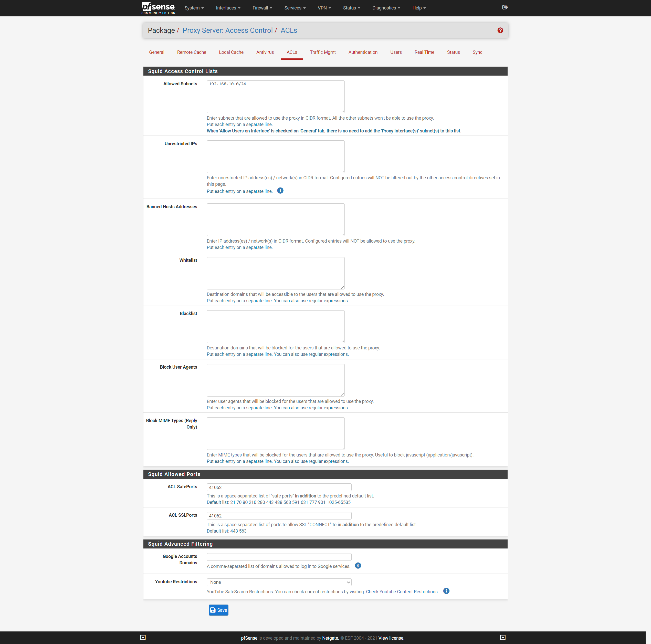Open Check Youtube Content Restrictions link
The image size is (651, 644).
[402, 592]
